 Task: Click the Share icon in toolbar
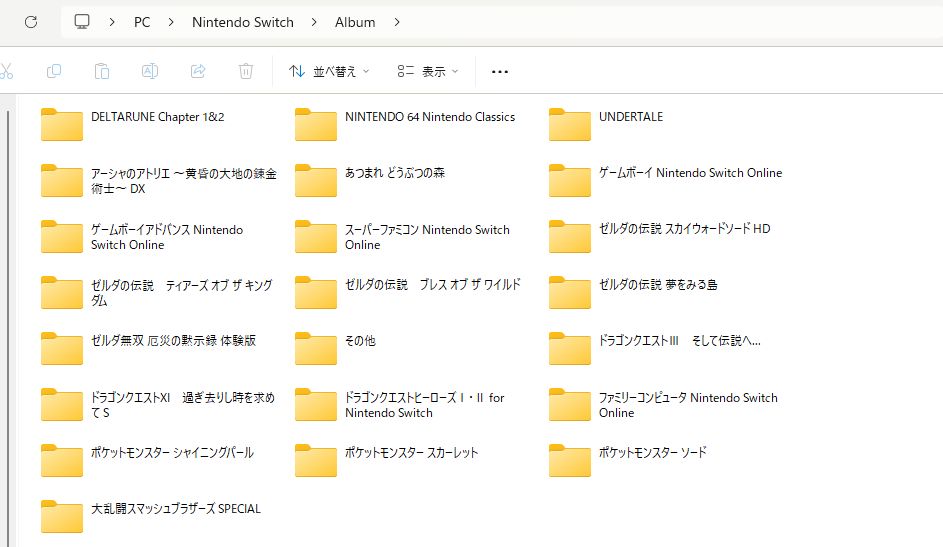[198, 71]
